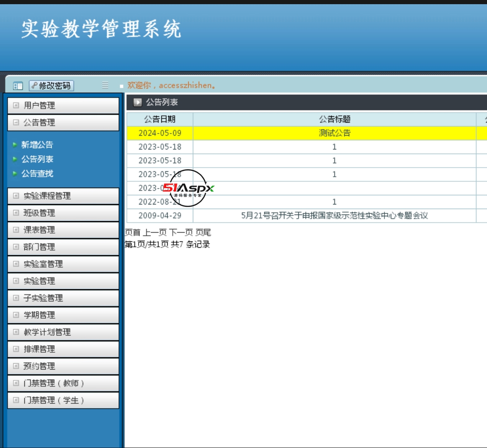Open 预约管理 menu item
487x448 pixels.
coord(63,367)
